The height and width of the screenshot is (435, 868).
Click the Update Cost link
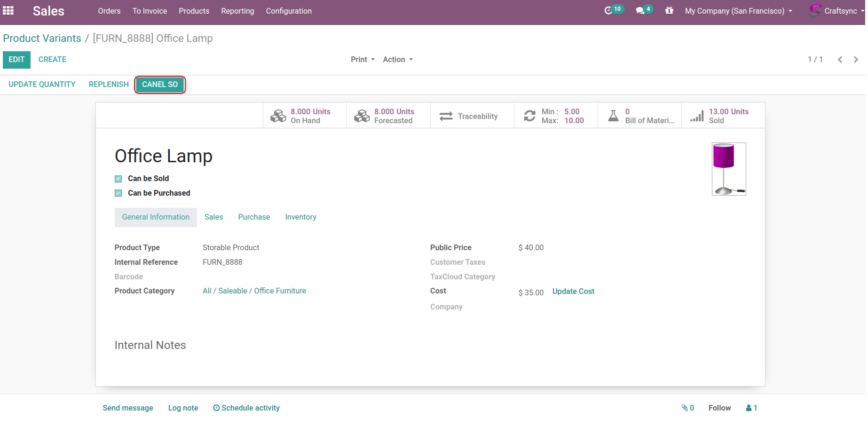[573, 292]
